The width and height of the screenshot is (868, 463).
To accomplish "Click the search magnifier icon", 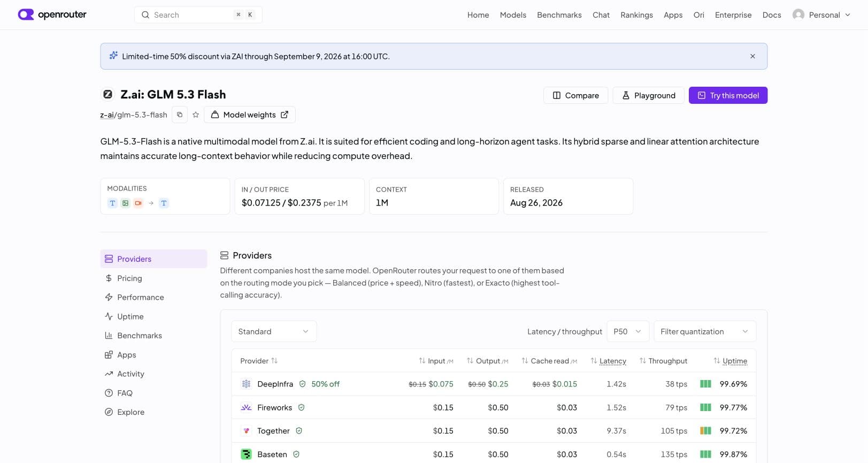I will point(145,15).
